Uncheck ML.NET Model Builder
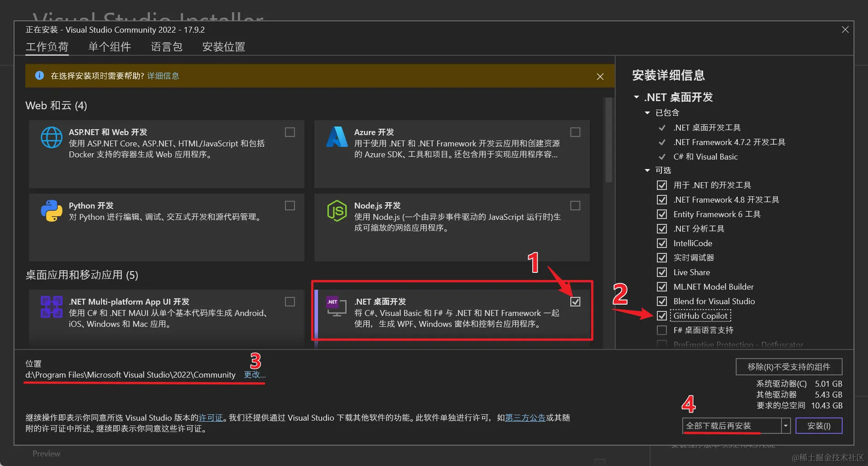Image resolution: width=868 pixels, height=466 pixels. point(662,286)
